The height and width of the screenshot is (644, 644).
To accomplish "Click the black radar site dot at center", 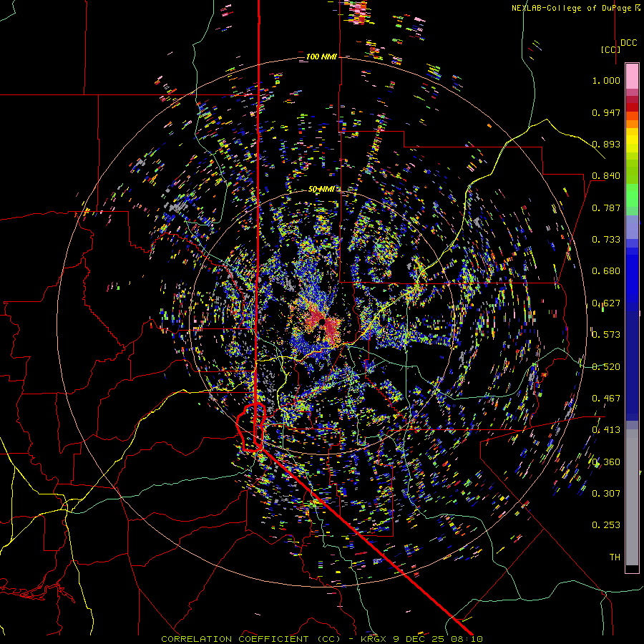I will pos(323,322).
